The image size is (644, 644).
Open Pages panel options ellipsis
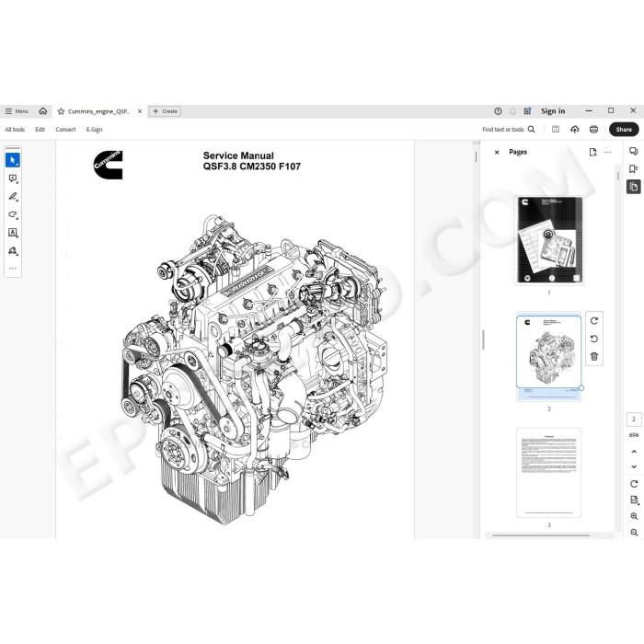pyautogui.click(x=608, y=153)
